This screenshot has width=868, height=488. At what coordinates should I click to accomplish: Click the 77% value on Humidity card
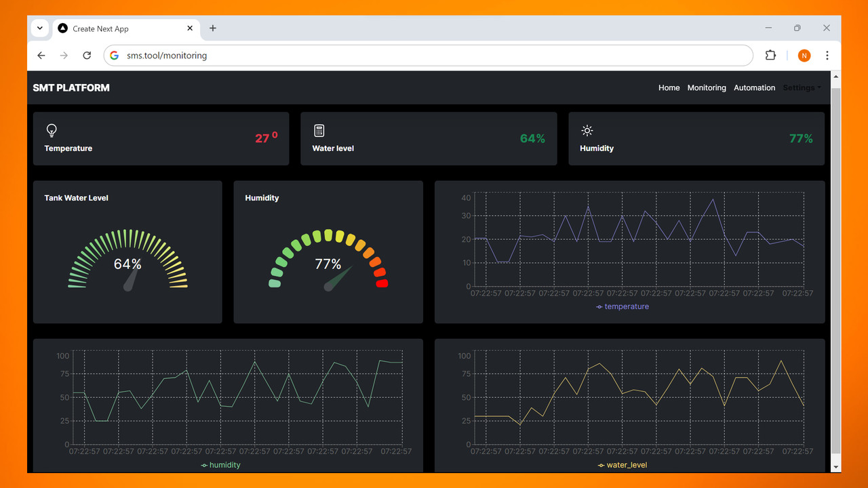(801, 138)
